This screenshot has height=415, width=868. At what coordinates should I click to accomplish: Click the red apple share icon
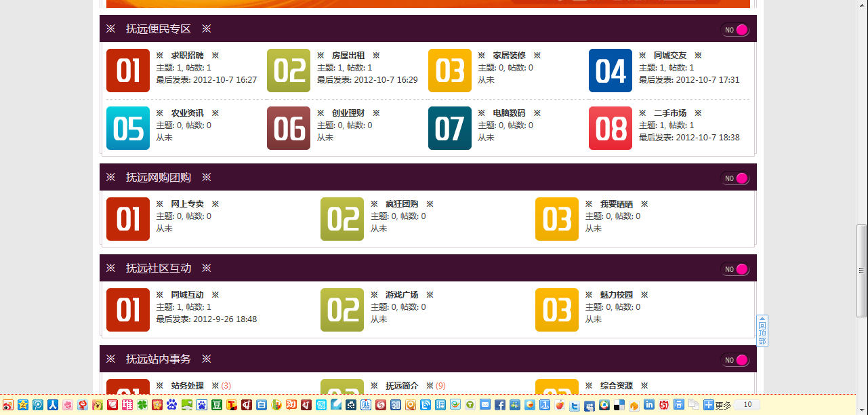(560, 405)
